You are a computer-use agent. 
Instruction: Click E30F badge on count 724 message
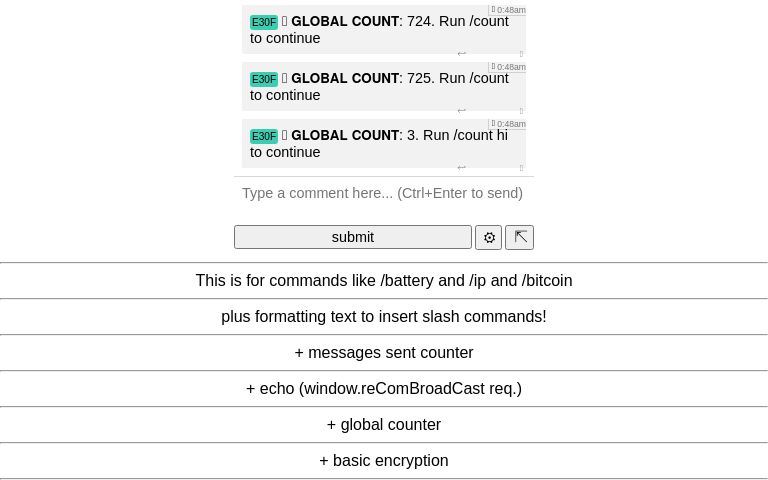pos(264,22)
